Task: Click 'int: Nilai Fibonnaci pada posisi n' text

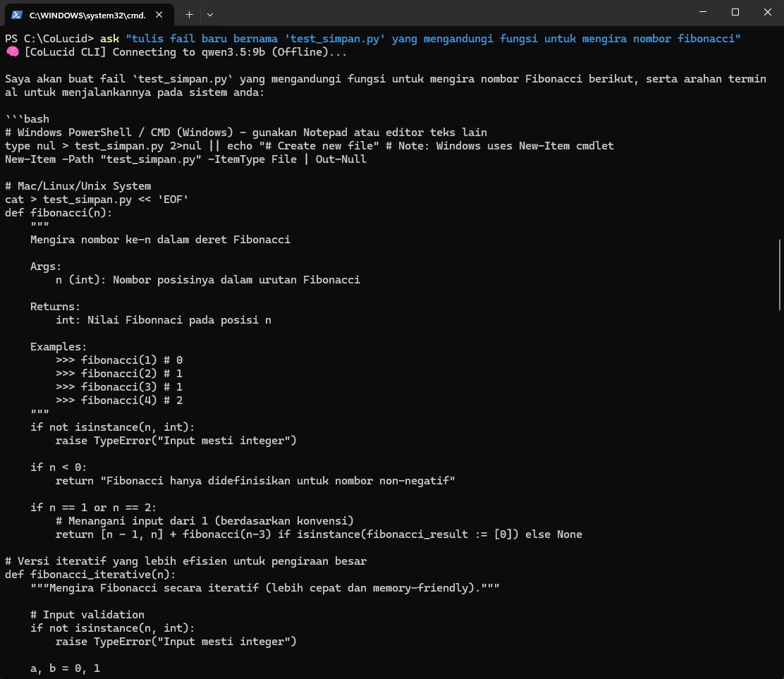Action: [164, 320]
